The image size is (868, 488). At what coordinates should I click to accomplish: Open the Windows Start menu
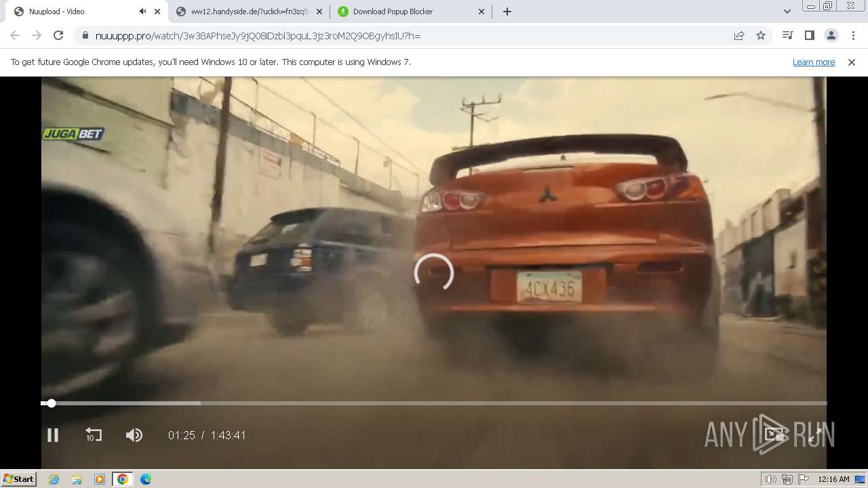pos(18,479)
